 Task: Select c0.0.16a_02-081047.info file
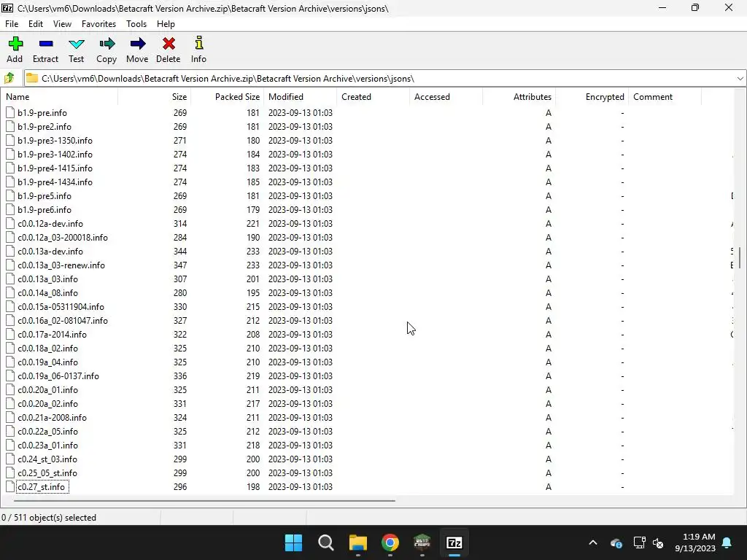click(63, 321)
